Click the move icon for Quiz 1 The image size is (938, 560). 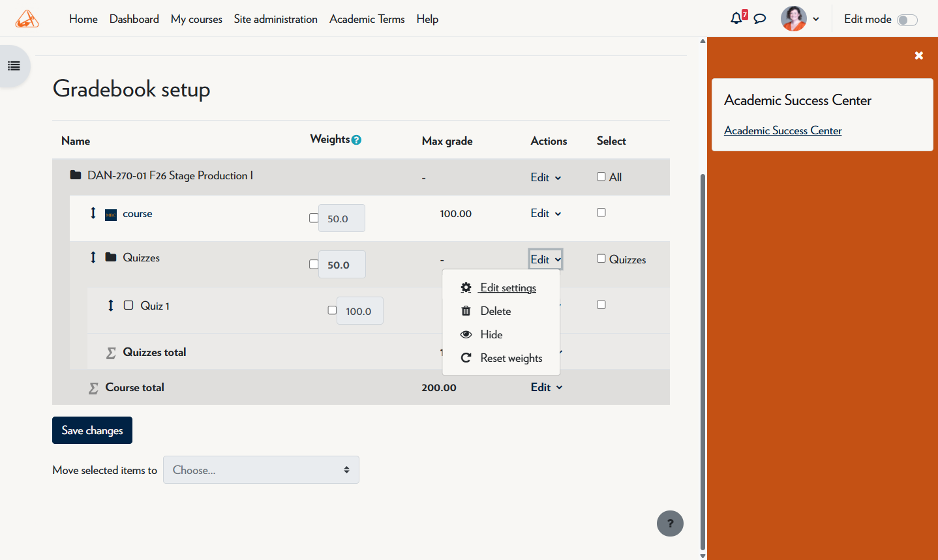(111, 305)
